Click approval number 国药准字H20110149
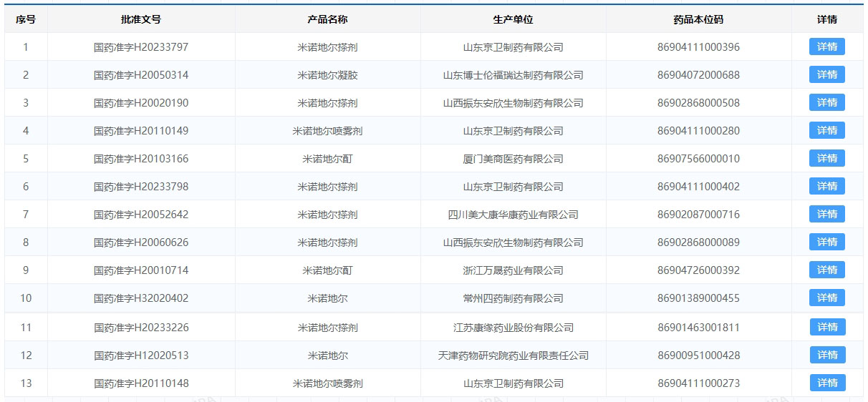868x402 pixels. [x=141, y=131]
